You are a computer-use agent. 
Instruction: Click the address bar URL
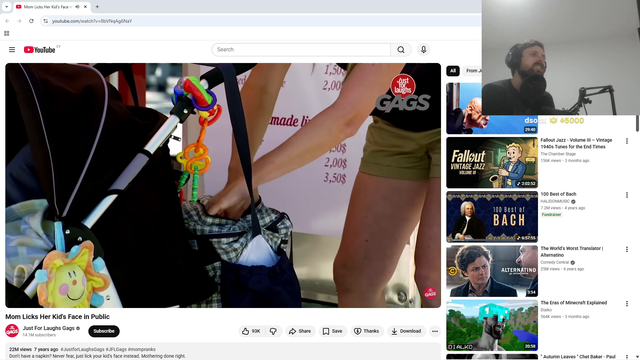click(x=92, y=21)
